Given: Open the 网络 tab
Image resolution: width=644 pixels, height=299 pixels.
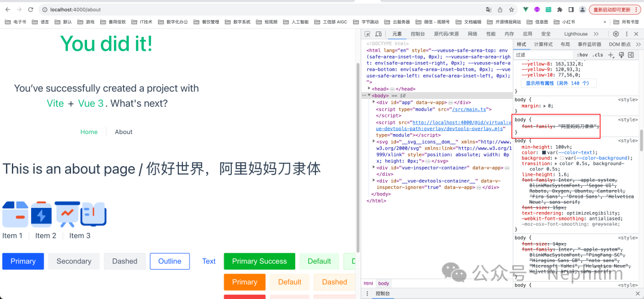Looking at the screenshot, I should [473, 34].
